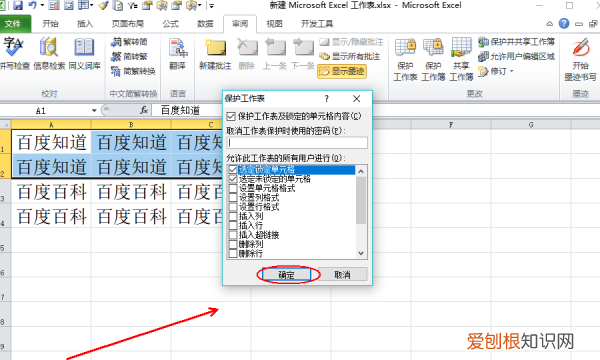Enable 设置单元格格式 checkbox
600x360 pixels.
point(233,188)
